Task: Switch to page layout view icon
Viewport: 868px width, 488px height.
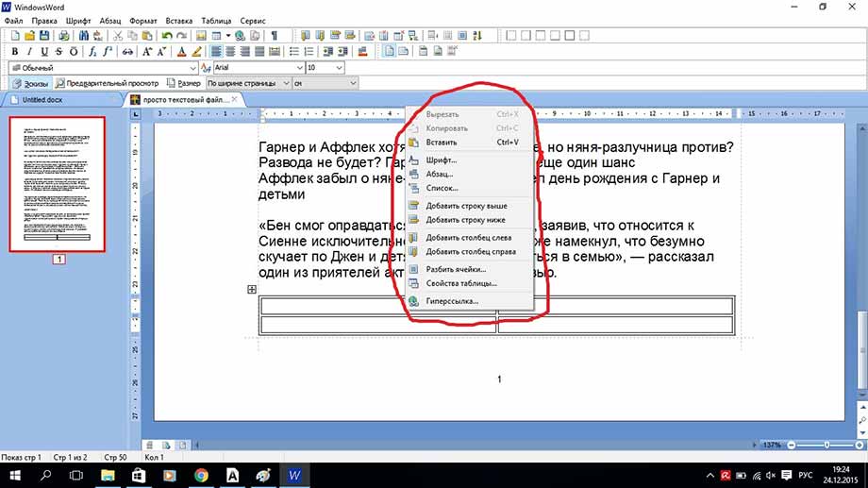Action: [x=389, y=52]
